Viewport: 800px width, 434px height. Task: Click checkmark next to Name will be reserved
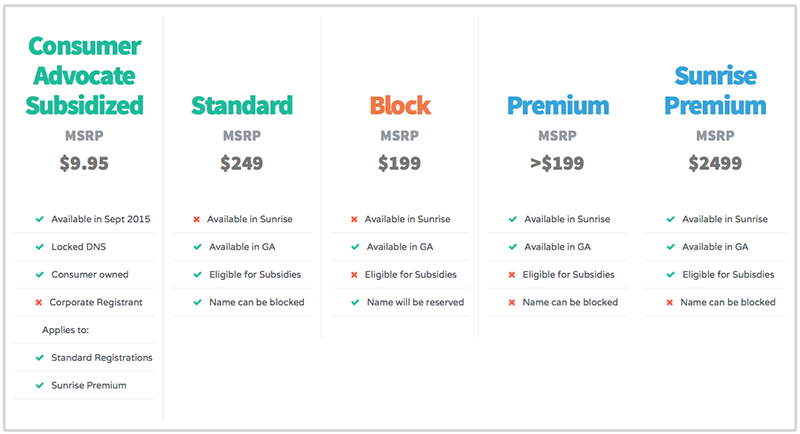point(355,302)
